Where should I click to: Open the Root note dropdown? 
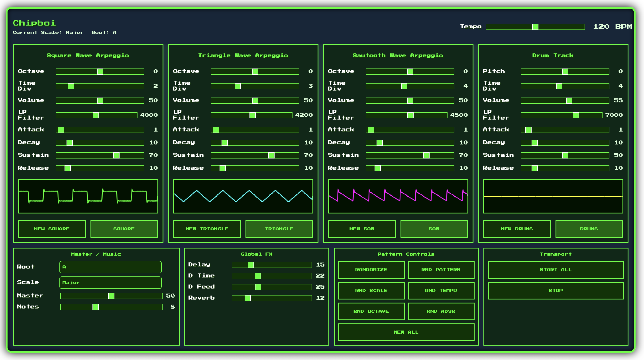(110, 267)
